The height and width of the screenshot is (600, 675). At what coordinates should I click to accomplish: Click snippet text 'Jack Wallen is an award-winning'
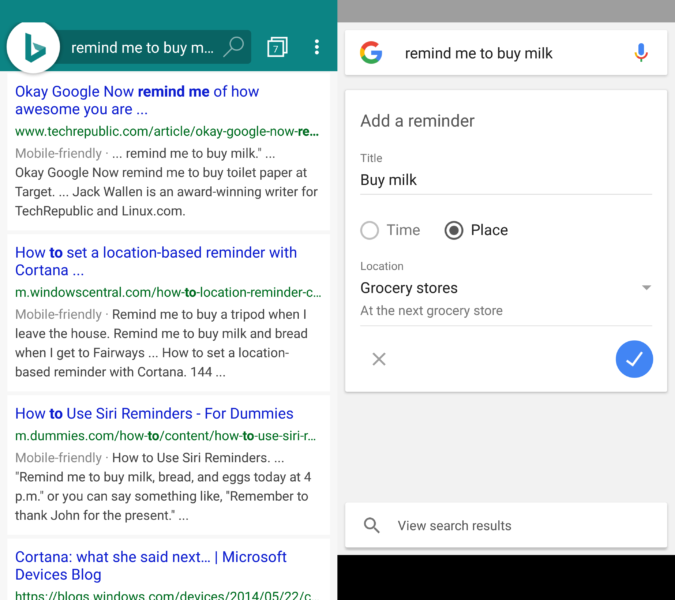click(166, 192)
